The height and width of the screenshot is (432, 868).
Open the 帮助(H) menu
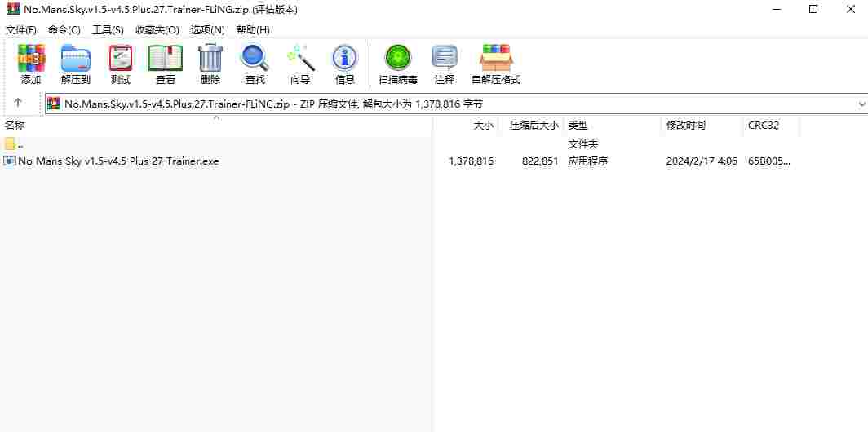[253, 30]
